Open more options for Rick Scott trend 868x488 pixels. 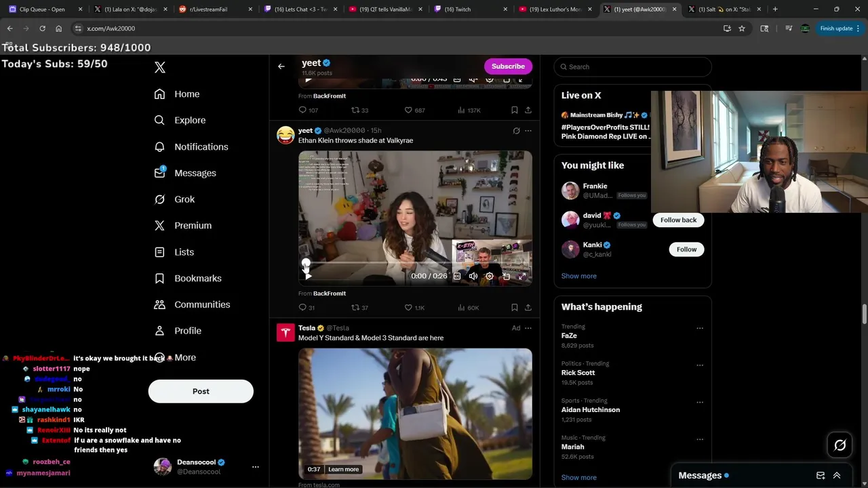pyautogui.click(x=700, y=365)
